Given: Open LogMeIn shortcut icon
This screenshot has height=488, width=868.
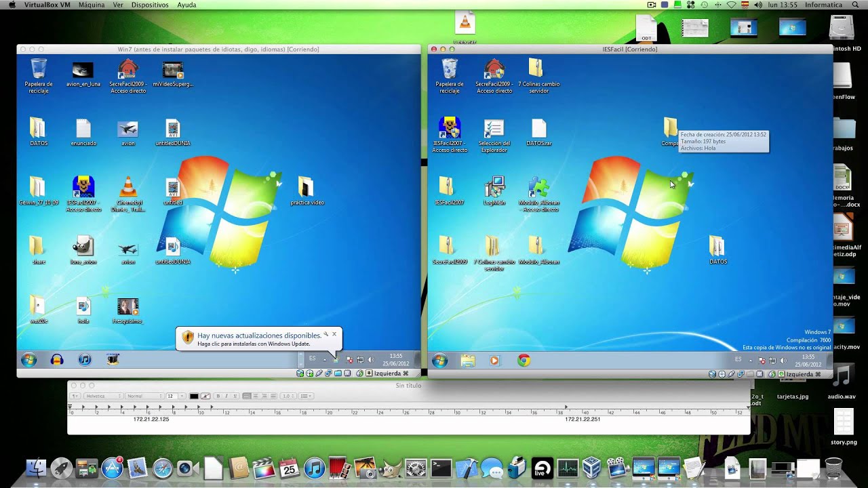Looking at the screenshot, I should tap(494, 191).
